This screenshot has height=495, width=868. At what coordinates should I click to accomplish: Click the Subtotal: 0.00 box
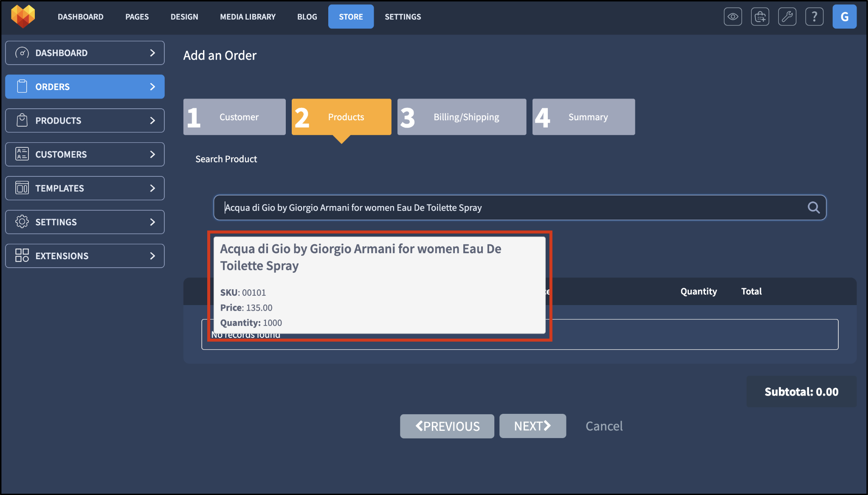[x=801, y=391]
